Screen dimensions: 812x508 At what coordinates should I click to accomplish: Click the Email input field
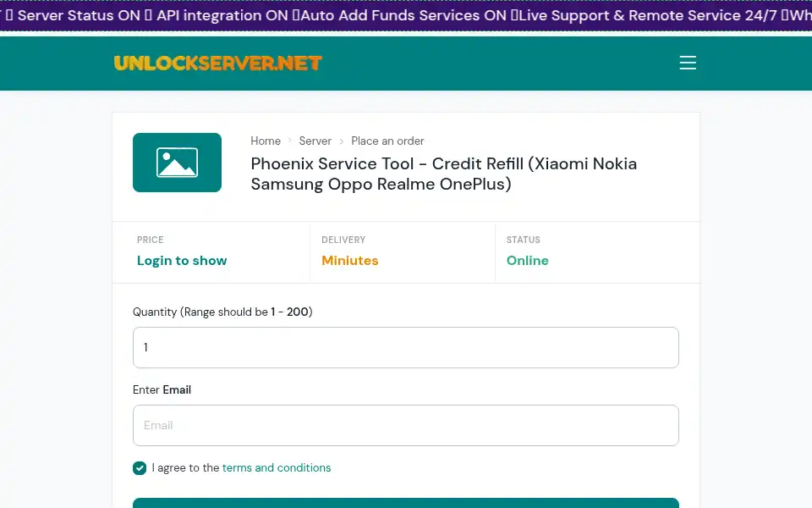[x=405, y=425]
